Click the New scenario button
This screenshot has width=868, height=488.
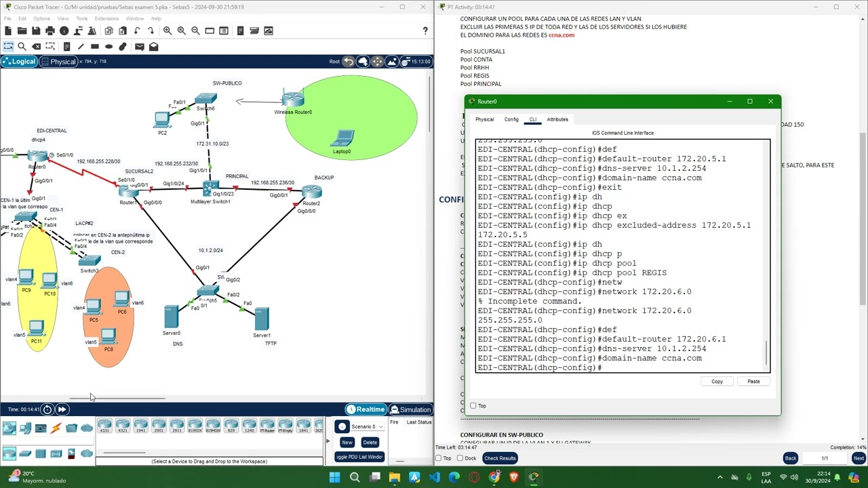tap(347, 443)
